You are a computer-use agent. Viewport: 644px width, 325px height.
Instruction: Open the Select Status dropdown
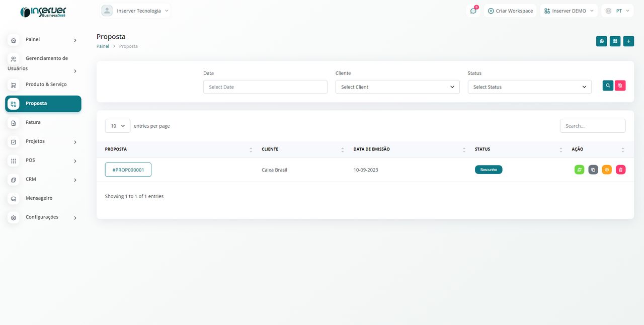pos(529,87)
